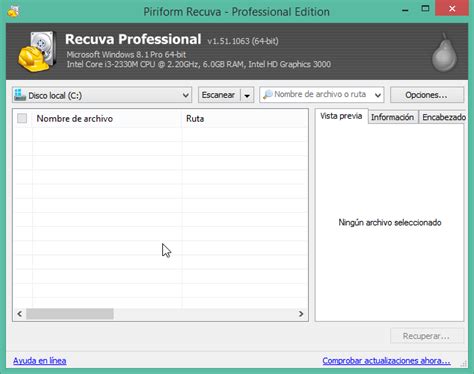Maximize the Recuva window
Viewport: 474px width, 374px height.
click(425, 9)
